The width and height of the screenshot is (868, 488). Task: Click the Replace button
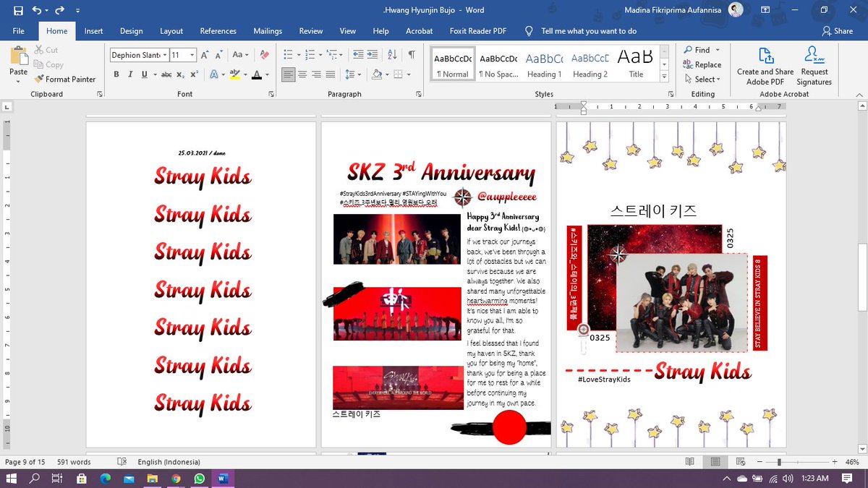click(x=702, y=64)
